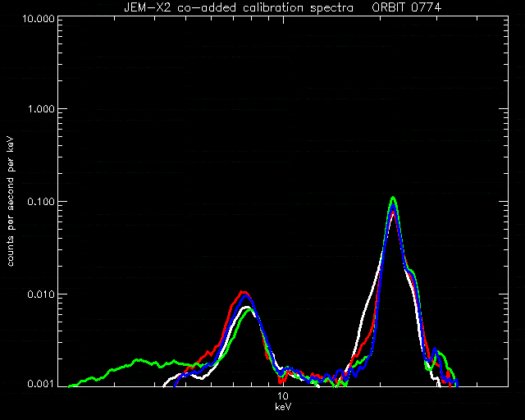Click the blue curve's peak at smaller hump
525x420 pixels.
pyautogui.click(x=246, y=296)
